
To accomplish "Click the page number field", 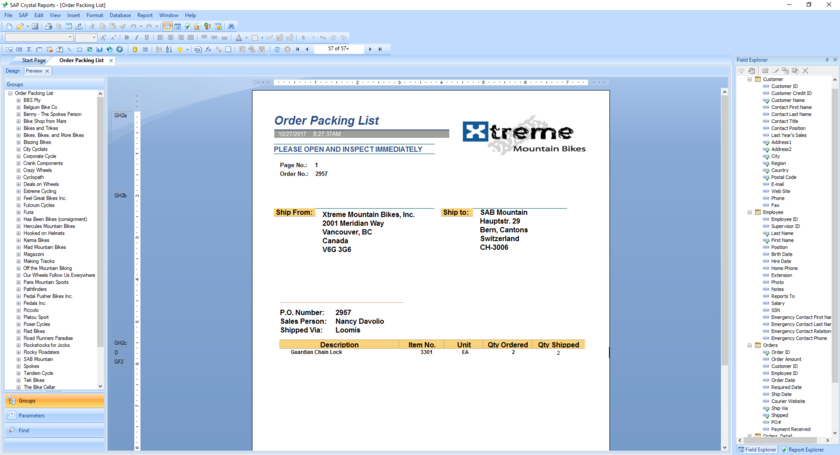I will [338, 49].
